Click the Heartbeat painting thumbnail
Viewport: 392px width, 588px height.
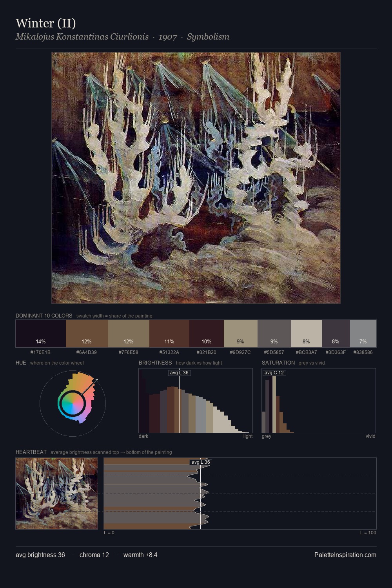pyautogui.click(x=57, y=494)
